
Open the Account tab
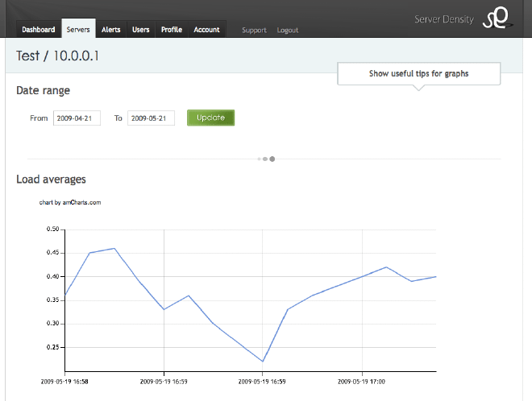206,30
